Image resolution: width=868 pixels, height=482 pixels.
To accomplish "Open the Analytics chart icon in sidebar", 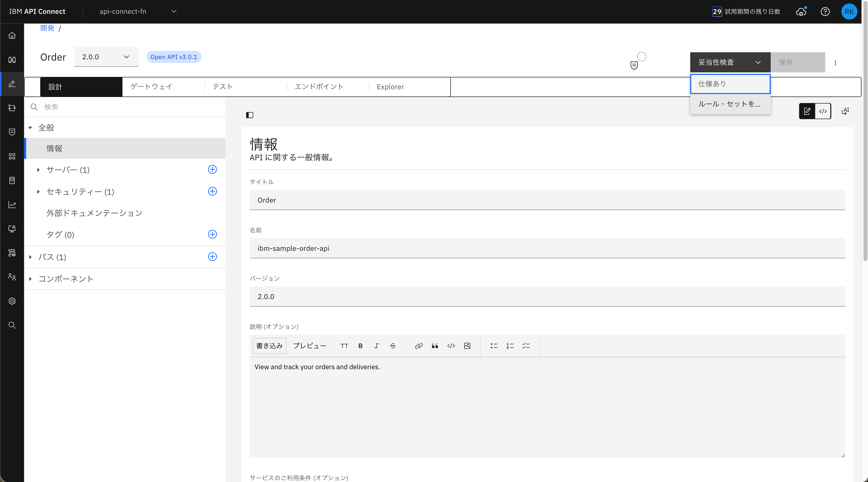I will tap(12, 205).
